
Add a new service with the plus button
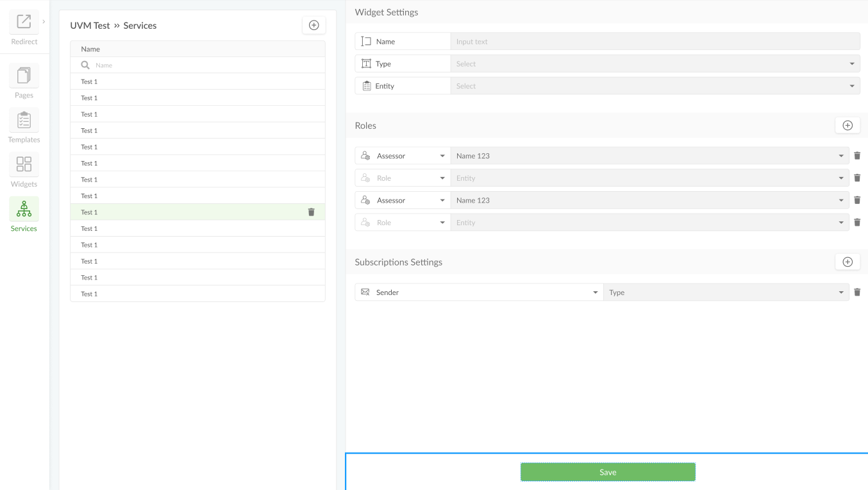pos(313,25)
